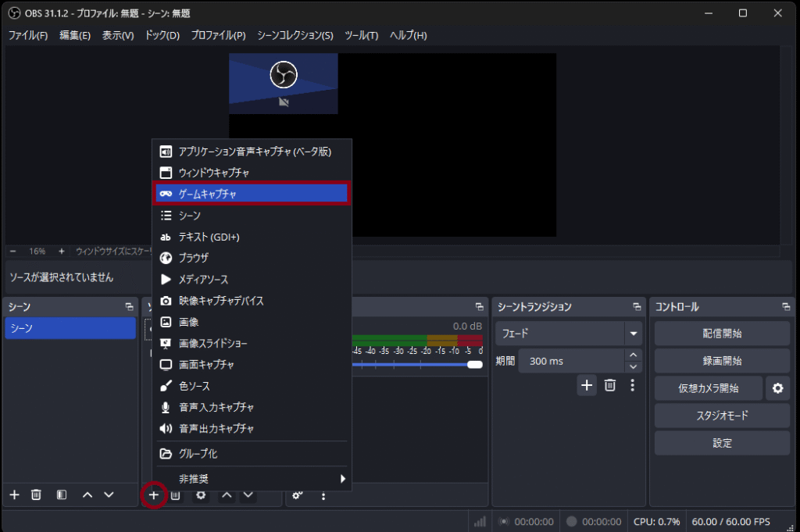Add a 色ソース source
The image size is (800, 532).
(x=252, y=386)
